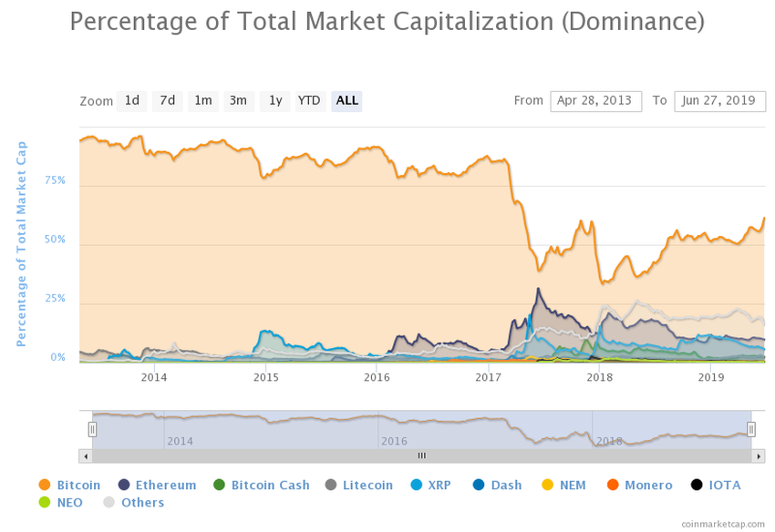This screenshot has width=775, height=532.
Task: Select the lime green NEO legend dot
Action: (x=45, y=502)
